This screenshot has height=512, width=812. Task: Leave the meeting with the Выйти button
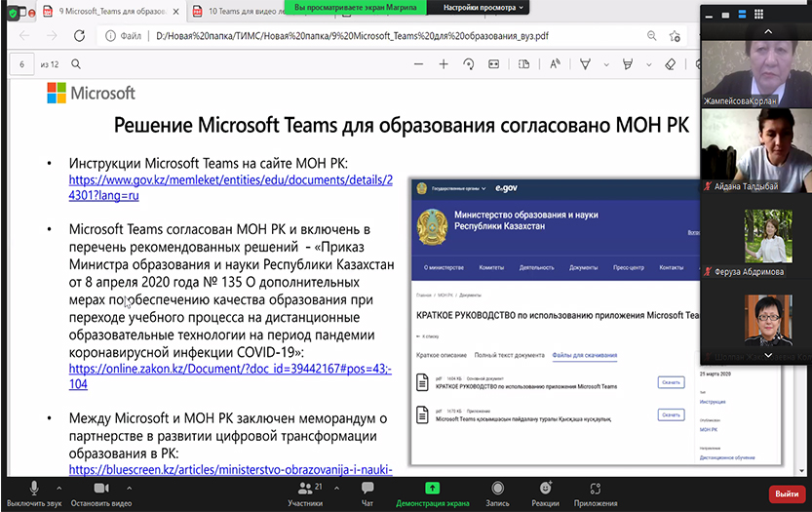coord(787,493)
